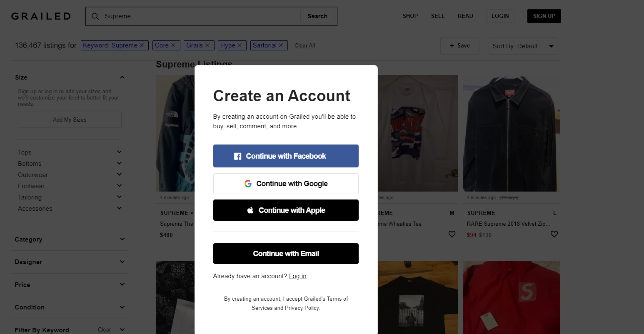
Task: Favorite the Supreme Wheaties Tee listing
Action: click(x=452, y=234)
